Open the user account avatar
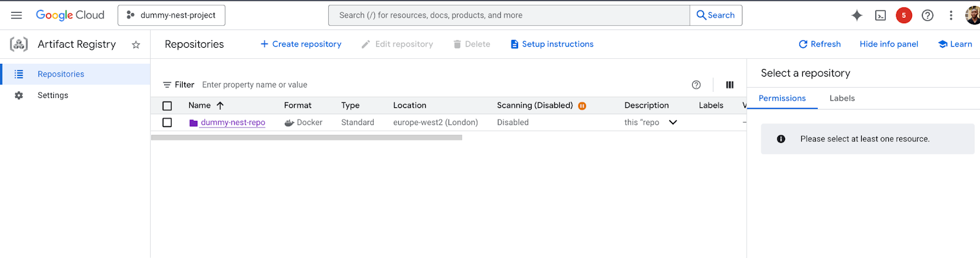Screen dimensions: 980x258 tap(973, 15)
